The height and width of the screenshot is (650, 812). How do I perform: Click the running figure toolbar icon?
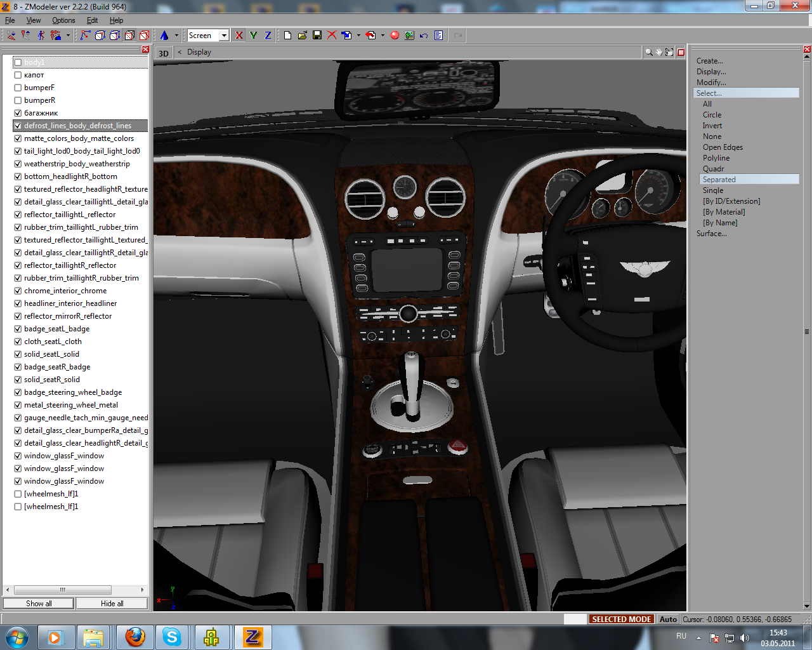point(41,36)
